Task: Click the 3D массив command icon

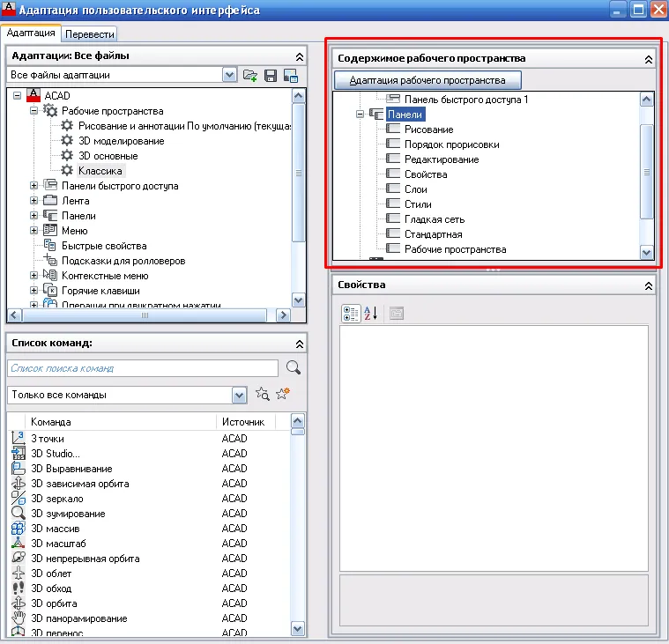Action: click(x=18, y=528)
